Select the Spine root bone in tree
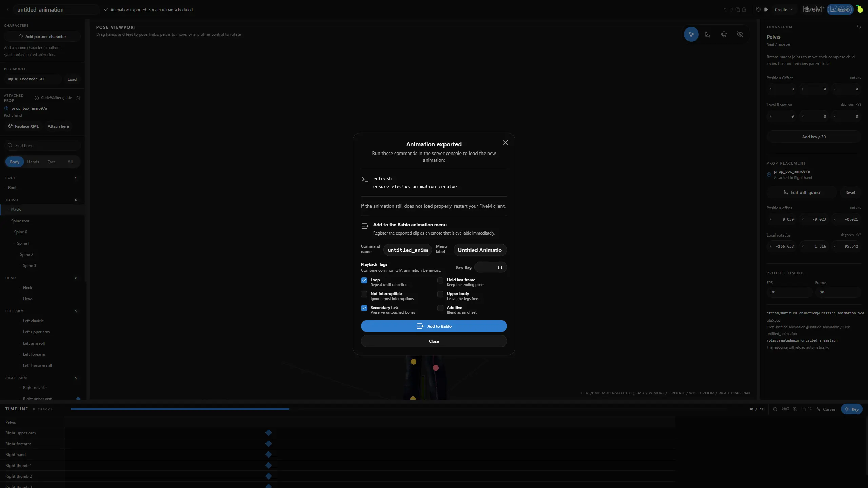The image size is (868, 488). (20, 221)
